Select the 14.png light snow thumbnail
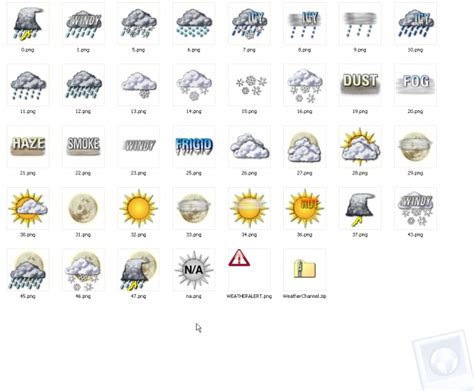Screen dimensions: 474x391 pos(194,85)
